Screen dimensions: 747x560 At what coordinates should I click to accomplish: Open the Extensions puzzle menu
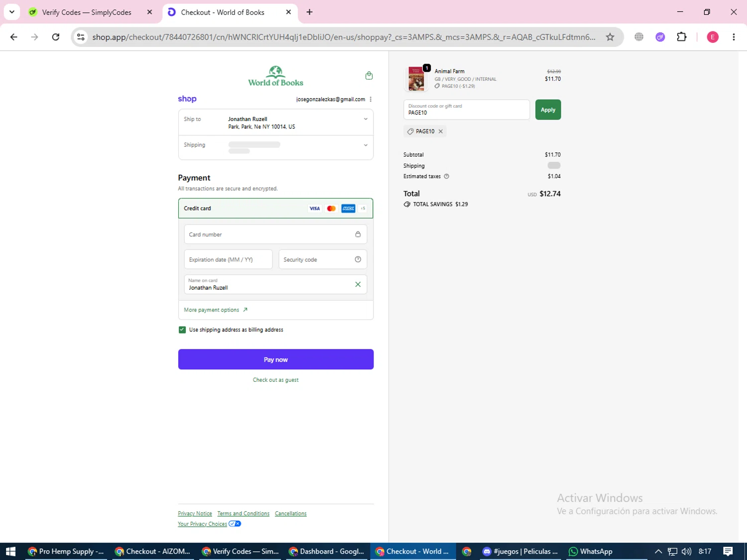(x=682, y=37)
